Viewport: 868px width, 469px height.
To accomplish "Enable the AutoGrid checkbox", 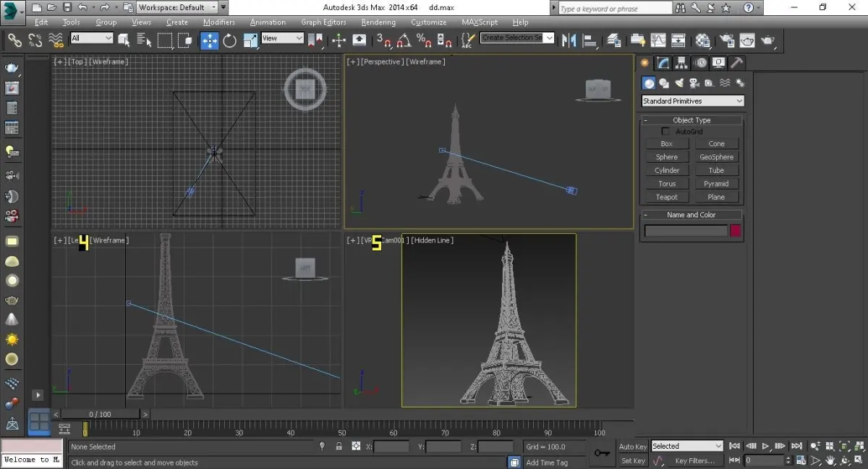I will tap(665, 131).
